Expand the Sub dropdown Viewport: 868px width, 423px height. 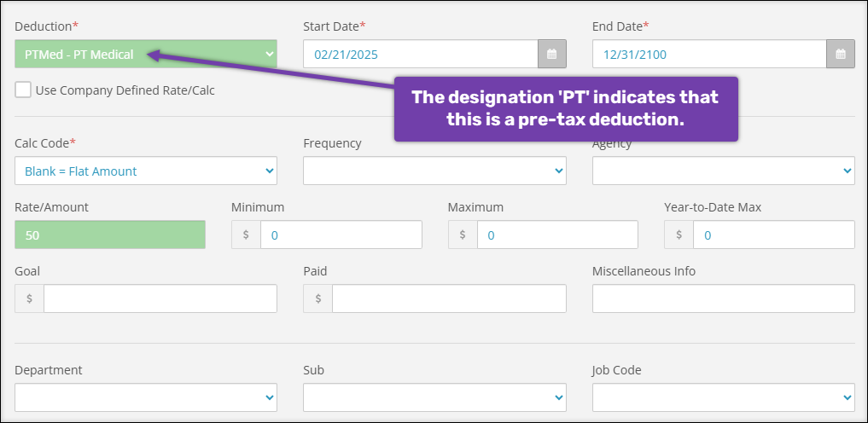tap(434, 397)
